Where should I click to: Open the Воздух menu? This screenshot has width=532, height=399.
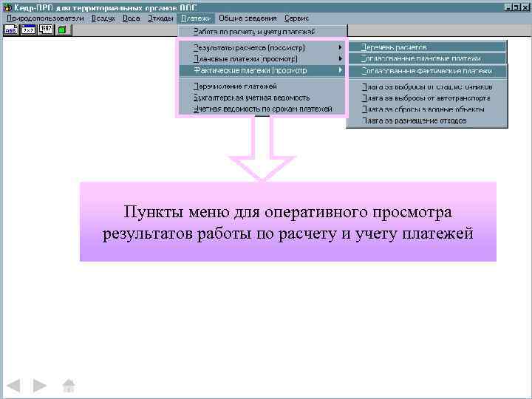point(103,18)
